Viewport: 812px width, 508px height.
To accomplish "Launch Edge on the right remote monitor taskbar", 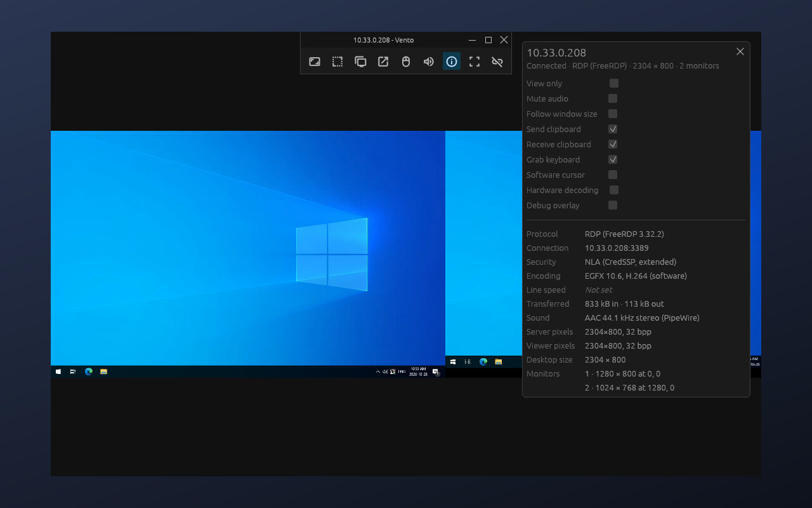I will point(483,362).
